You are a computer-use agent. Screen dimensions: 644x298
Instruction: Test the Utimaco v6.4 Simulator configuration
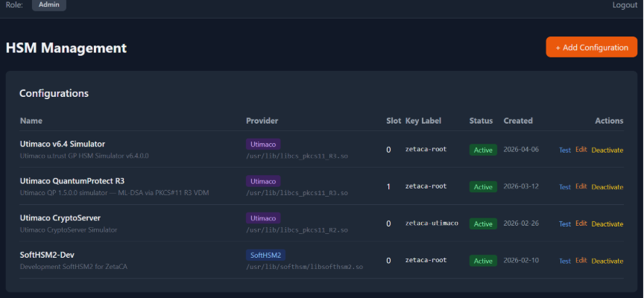point(565,150)
